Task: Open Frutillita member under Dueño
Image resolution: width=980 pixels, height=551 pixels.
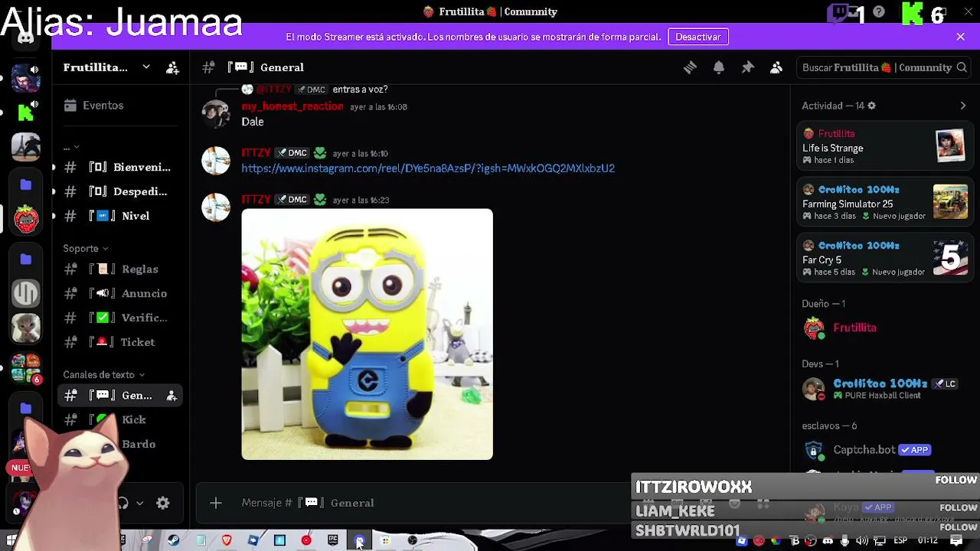Action: [x=884, y=328]
